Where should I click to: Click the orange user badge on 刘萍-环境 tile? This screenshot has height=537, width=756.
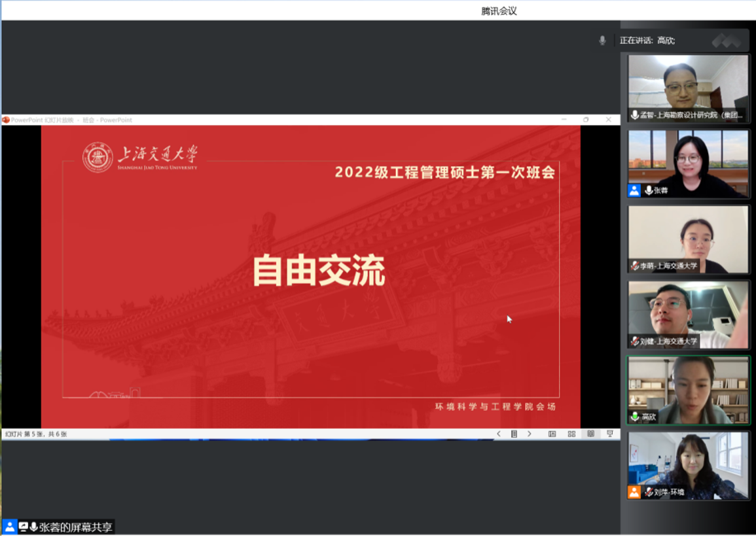pyautogui.click(x=634, y=492)
